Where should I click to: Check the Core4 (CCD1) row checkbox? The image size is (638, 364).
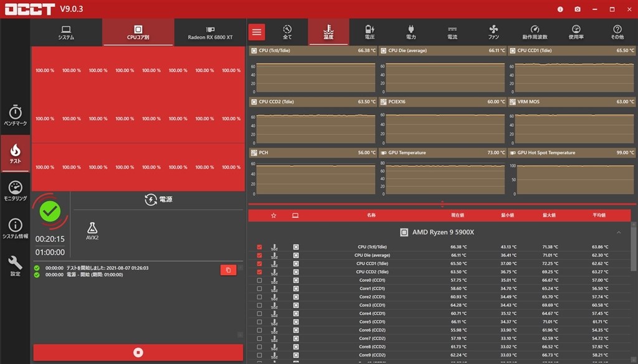[x=259, y=314]
